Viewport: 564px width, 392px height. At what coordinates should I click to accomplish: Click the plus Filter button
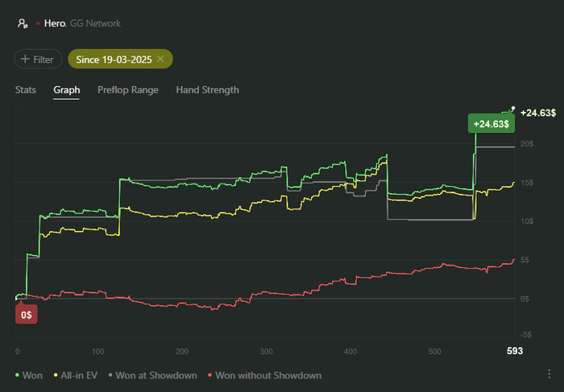coord(38,59)
